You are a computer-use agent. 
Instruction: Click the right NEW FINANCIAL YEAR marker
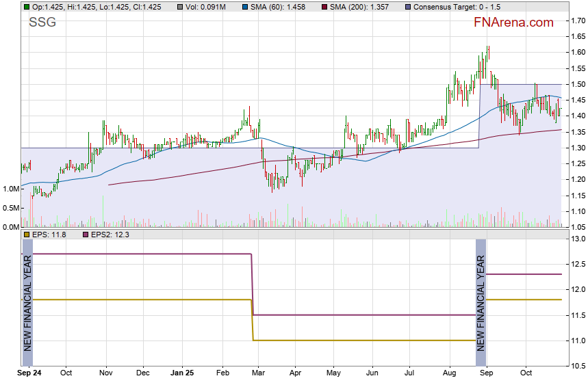pyautogui.click(x=481, y=303)
